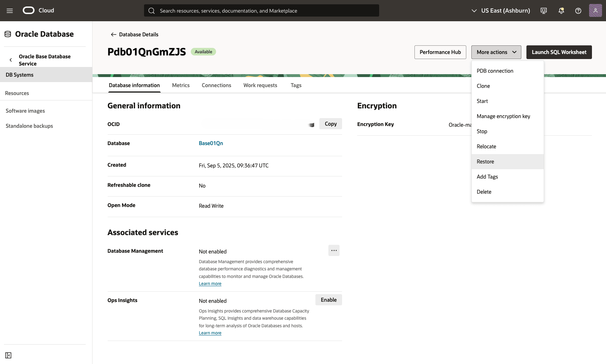
Task: Click the Oracle Database service icon
Action: click(x=8, y=33)
